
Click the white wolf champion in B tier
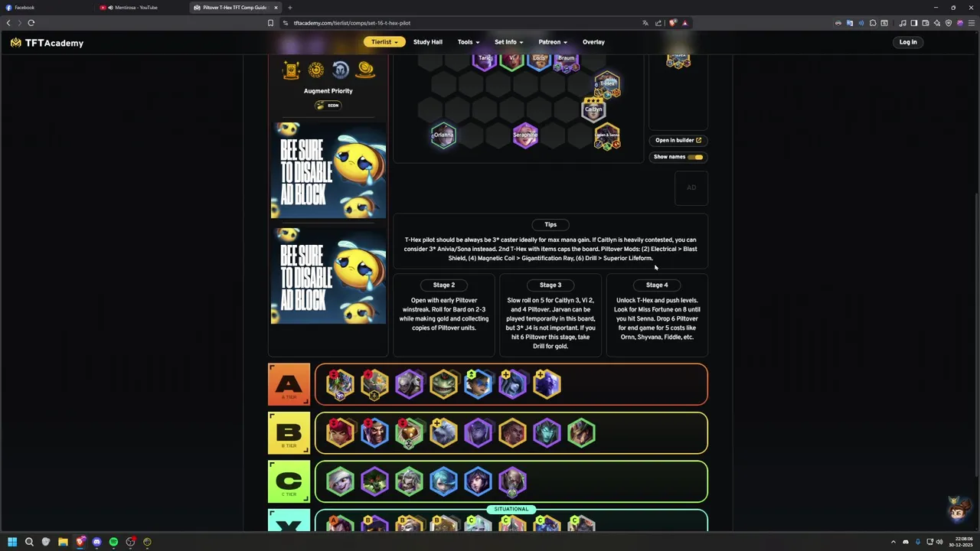coord(443,433)
